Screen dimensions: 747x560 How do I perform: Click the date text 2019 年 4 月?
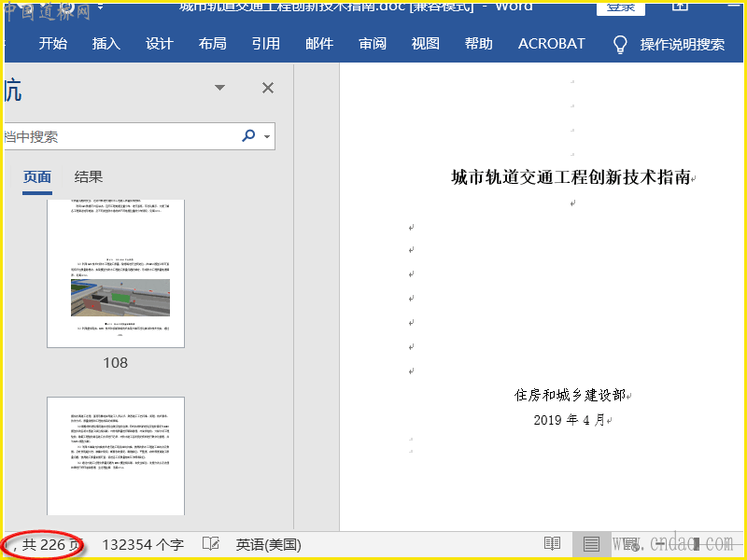(x=570, y=419)
